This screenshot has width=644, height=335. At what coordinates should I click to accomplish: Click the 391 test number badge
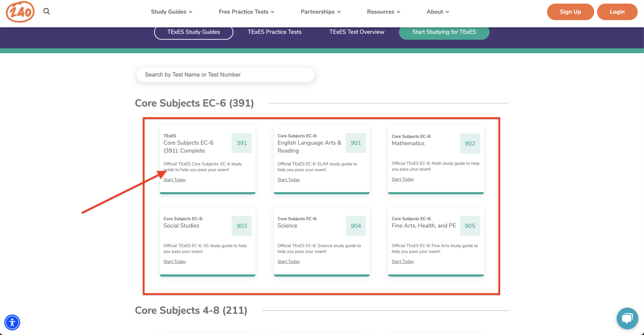(241, 143)
